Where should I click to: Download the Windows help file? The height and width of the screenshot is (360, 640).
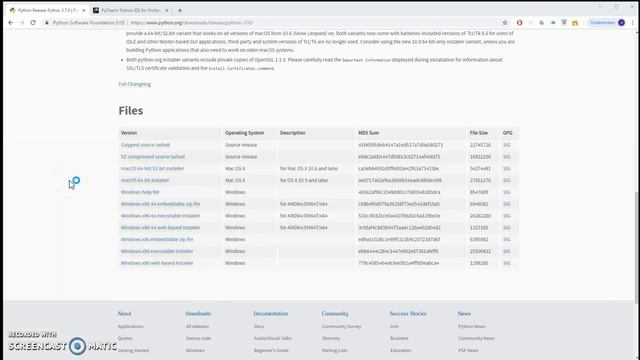(140, 192)
